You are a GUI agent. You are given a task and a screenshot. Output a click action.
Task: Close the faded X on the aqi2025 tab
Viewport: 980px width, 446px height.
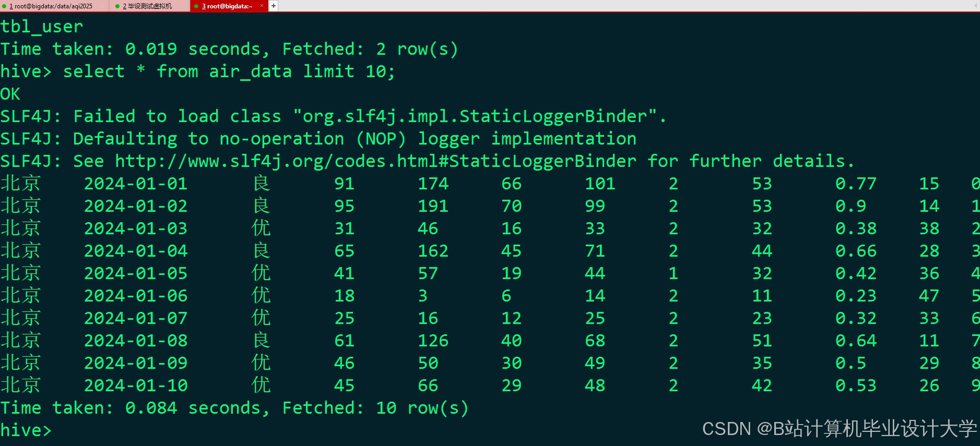pos(102,6)
